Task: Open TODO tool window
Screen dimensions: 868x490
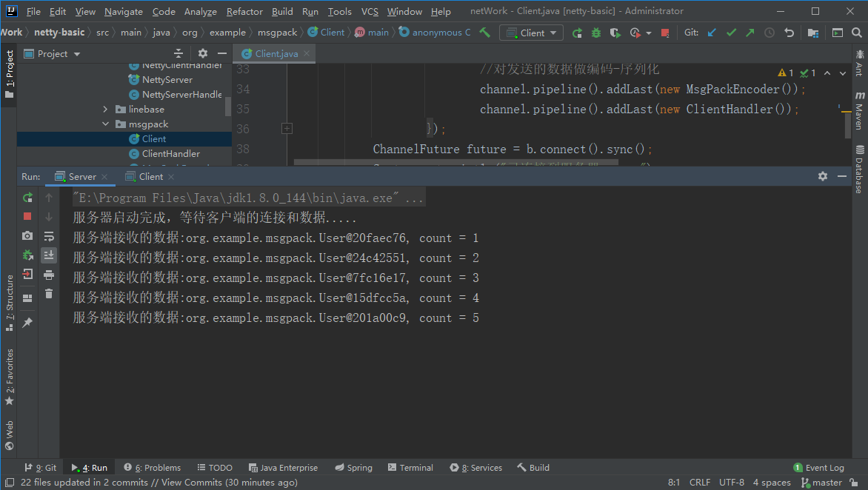Action: tap(215, 468)
